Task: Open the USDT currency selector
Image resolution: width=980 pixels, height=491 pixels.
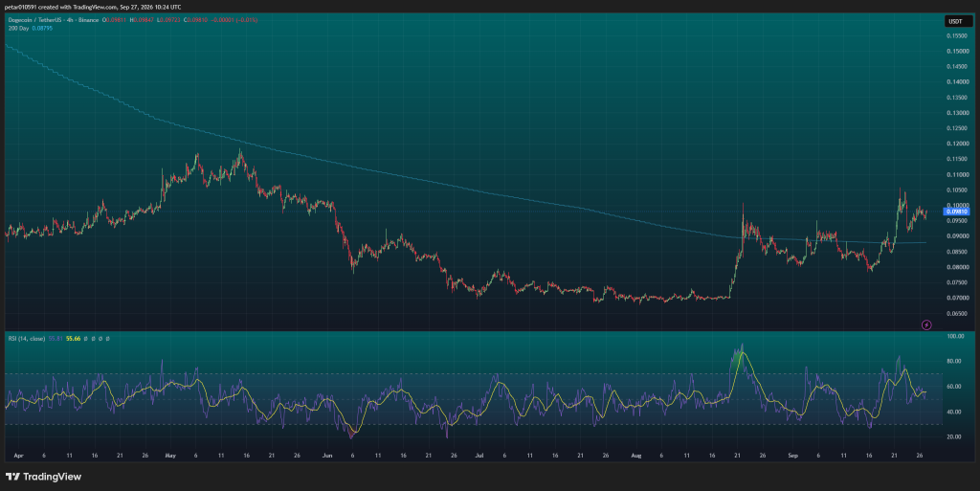Action: click(x=956, y=21)
